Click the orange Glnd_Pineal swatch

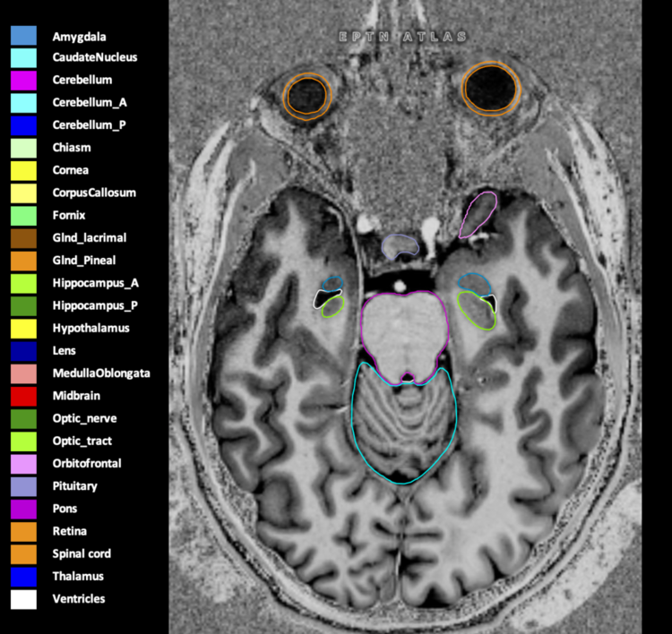pos(23,261)
